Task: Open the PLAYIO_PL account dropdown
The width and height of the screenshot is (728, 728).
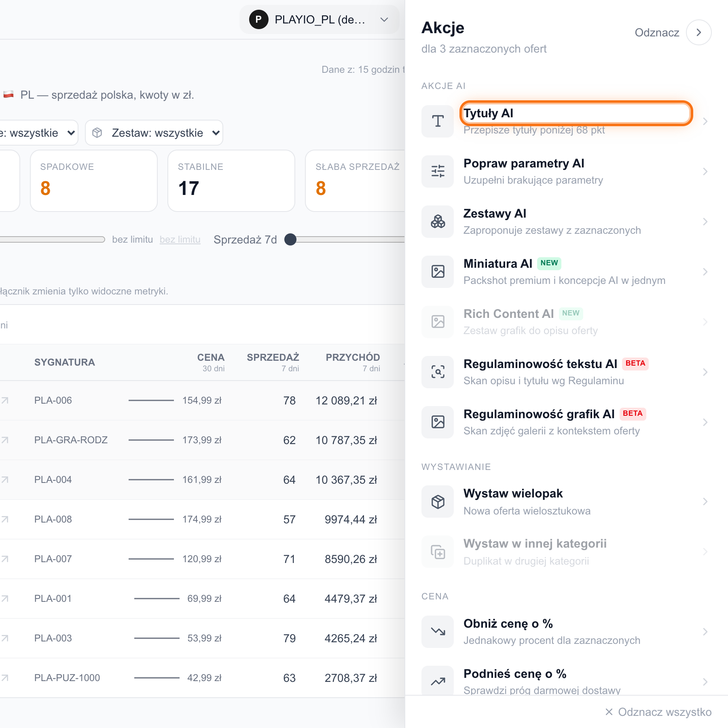Action: coord(320,19)
